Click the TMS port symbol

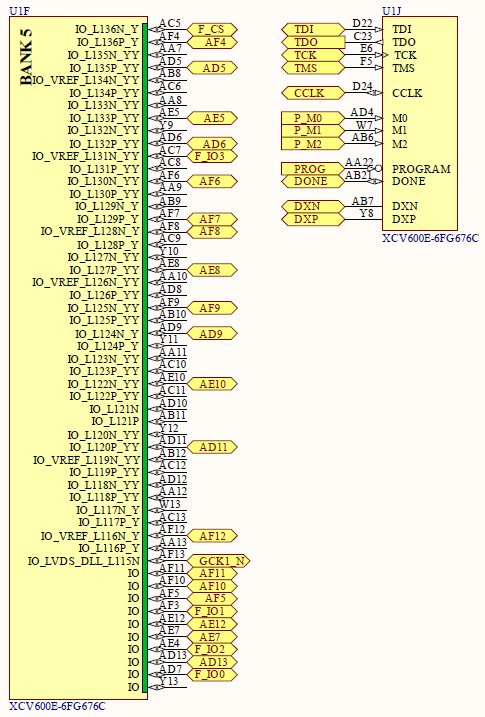click(313, 68)
